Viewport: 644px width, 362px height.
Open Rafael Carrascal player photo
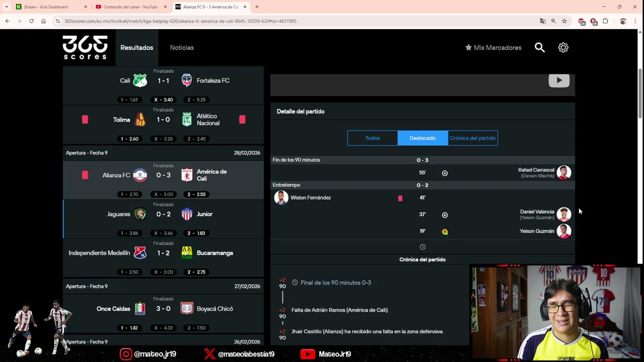coord(563,172)
